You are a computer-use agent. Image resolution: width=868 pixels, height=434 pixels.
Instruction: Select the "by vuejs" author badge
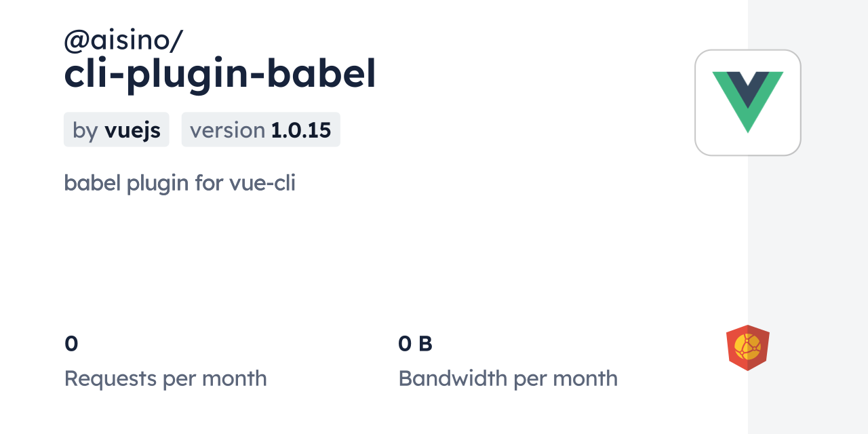click(x=116, y=130)
